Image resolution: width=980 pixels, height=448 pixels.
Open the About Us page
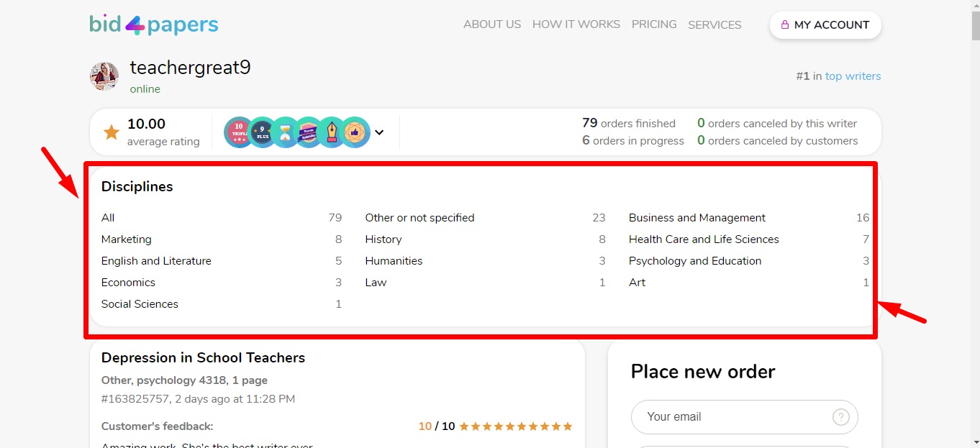click(x=492, y=24)
